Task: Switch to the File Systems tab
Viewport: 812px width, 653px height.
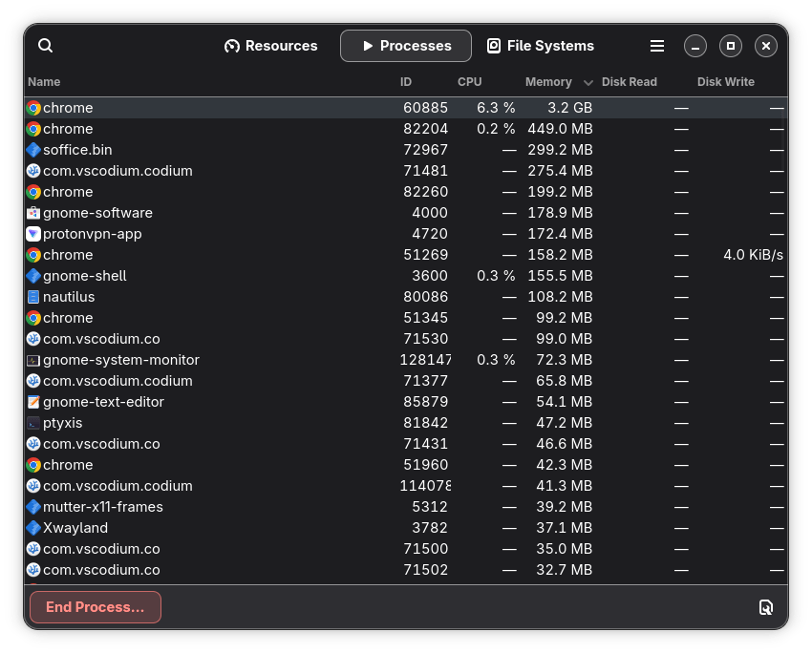Action: click(x=540, y=46)
